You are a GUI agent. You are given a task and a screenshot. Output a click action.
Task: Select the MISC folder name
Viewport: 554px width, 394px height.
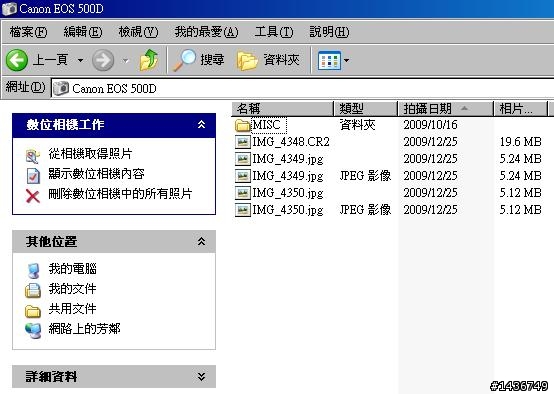[x=266, y=125]
